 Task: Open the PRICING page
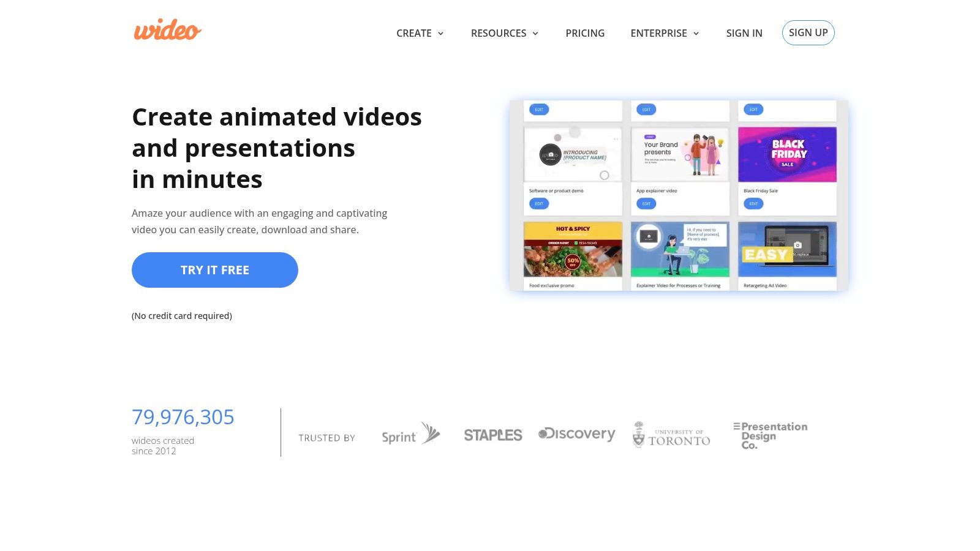pos(585,33)
